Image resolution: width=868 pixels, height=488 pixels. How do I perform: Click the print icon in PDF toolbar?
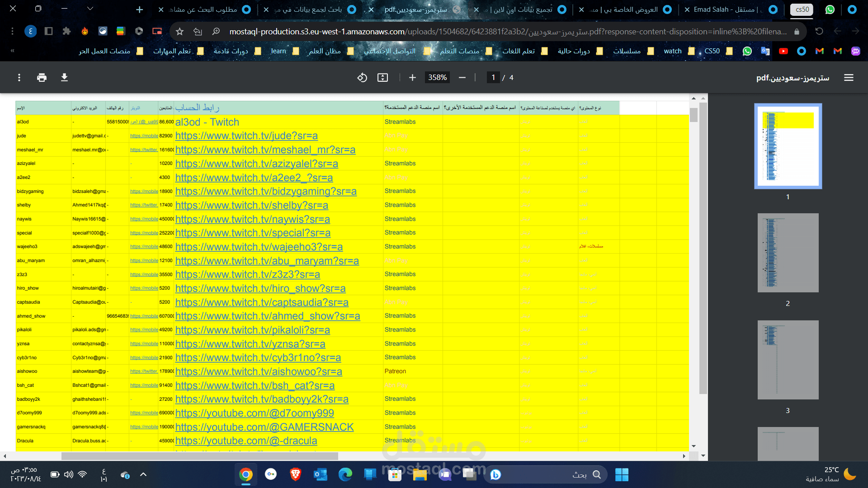(x=42, y=78)
